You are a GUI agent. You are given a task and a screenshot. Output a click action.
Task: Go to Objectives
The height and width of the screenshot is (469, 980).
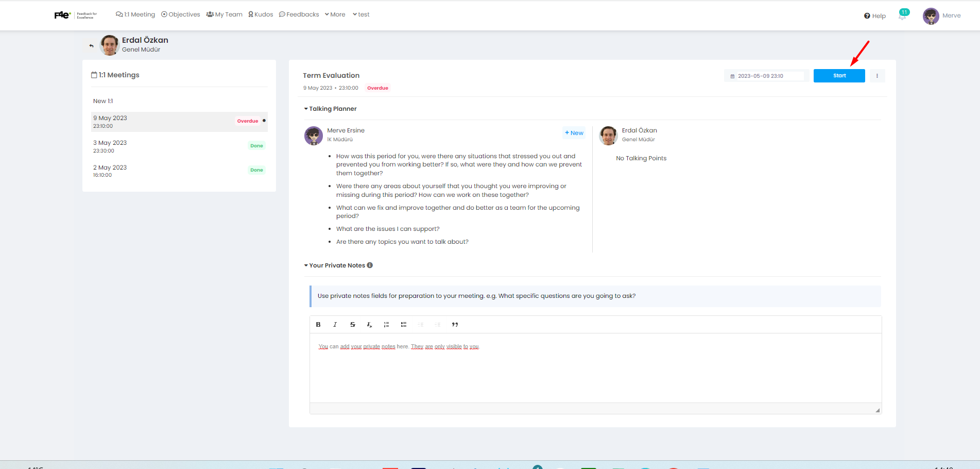point(181,14)
